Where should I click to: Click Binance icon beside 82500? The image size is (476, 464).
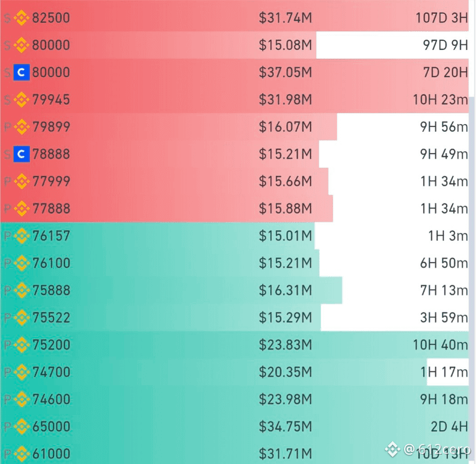tap(21, 18)
